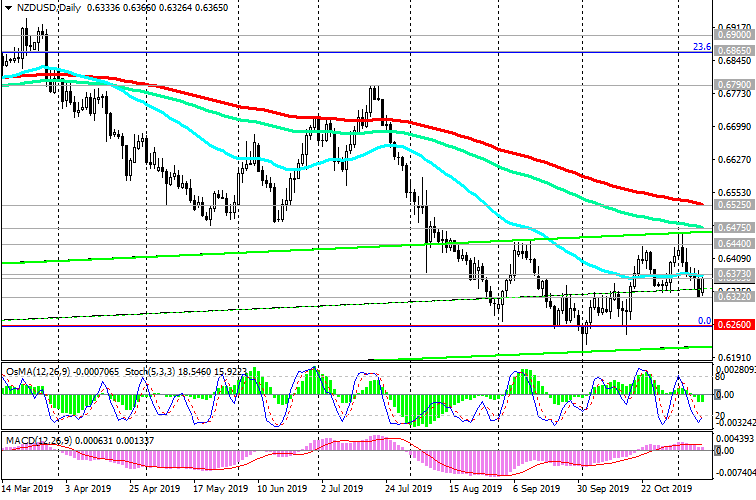The width and height of the screenshot is (756, 500).
Task: Click the 0.6525 price level tag
Action: tap(733, 204)
